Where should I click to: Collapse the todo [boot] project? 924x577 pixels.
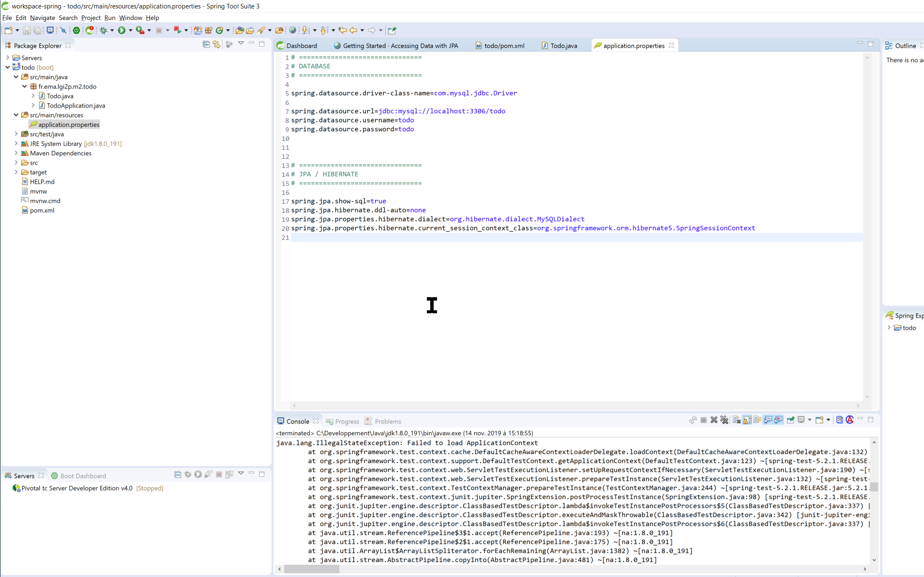pos(8,67)
